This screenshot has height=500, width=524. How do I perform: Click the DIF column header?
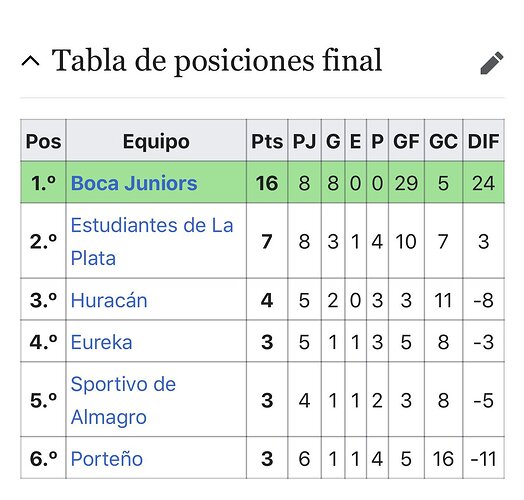484,141
